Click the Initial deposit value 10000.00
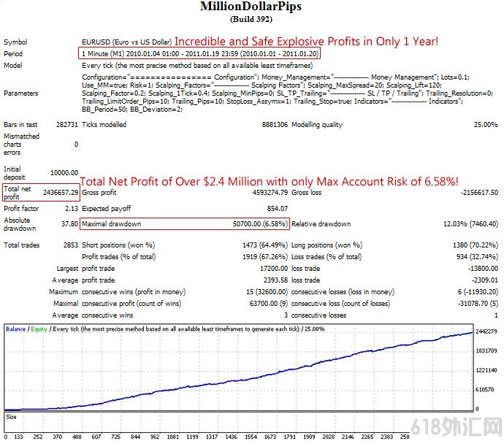This screenshot has height=441, width=504. [x=64, y=173]
